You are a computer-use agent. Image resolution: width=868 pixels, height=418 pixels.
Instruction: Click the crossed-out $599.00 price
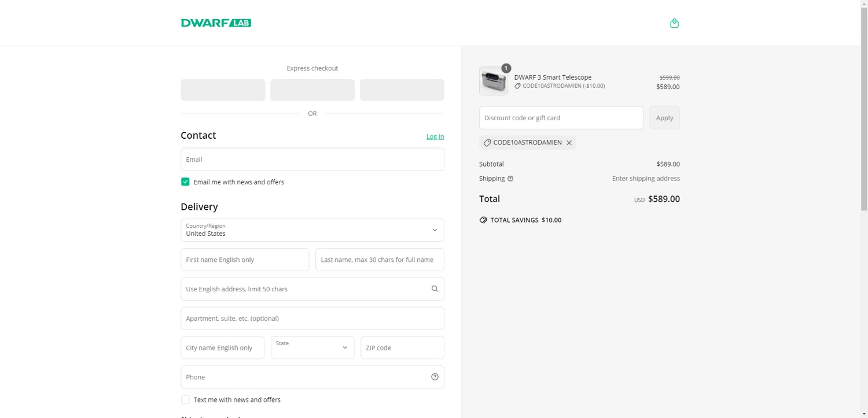point(670,77)
